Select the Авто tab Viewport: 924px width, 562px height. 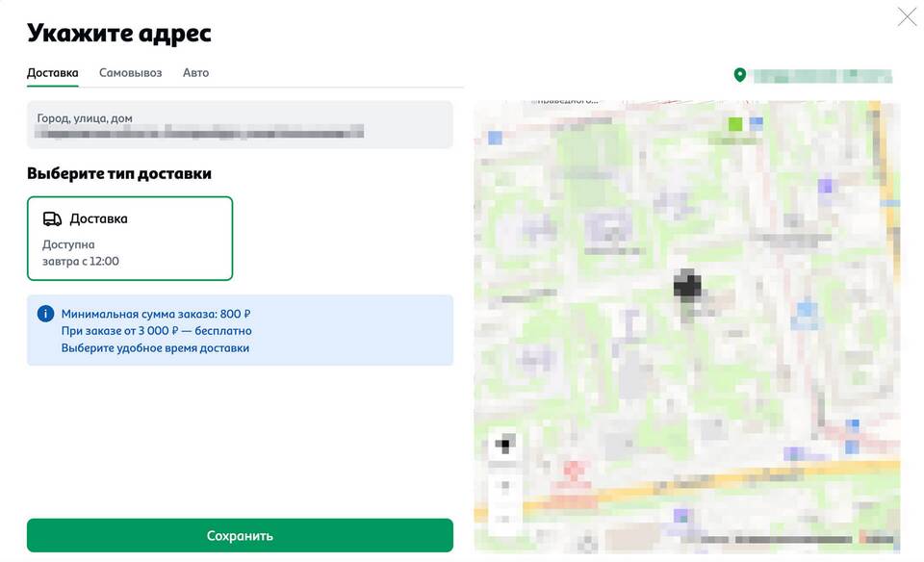(195, 73)
